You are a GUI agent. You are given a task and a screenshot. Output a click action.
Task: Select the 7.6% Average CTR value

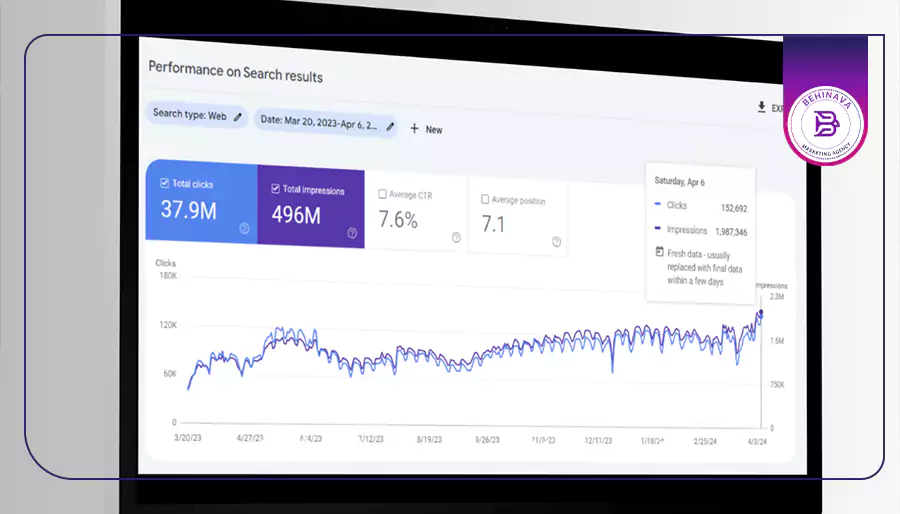pos(398,220)
